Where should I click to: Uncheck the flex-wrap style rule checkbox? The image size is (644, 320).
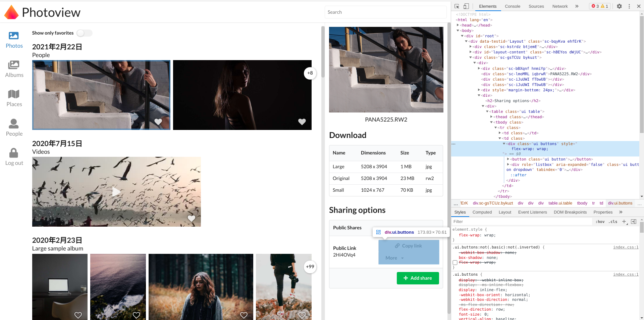click(455, 263)
